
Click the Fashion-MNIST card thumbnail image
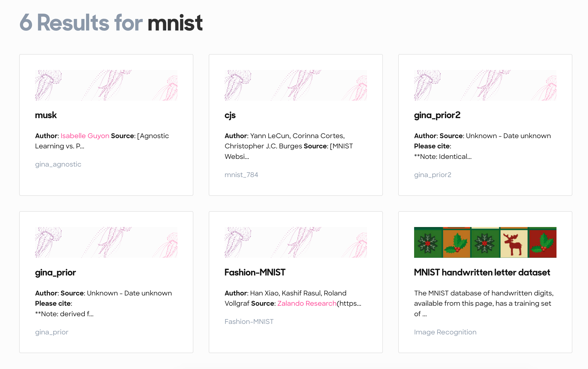(x=296, y=242)
